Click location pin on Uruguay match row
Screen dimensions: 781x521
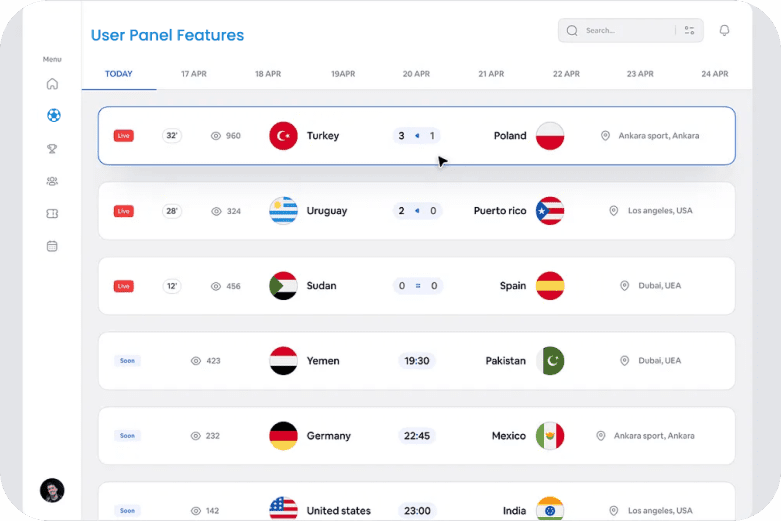tap(614, 211)
